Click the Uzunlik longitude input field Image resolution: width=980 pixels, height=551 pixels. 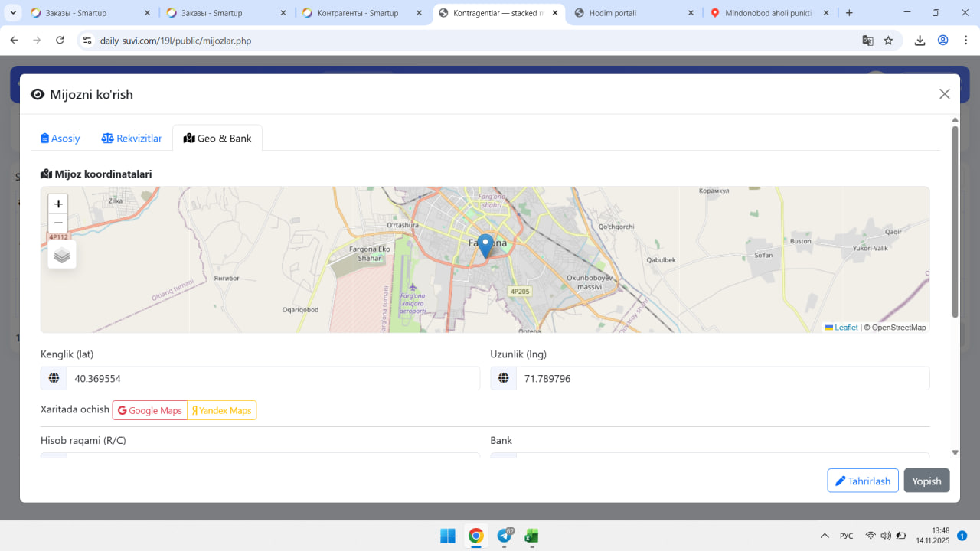pyautogui.click(x=722, y=378)
